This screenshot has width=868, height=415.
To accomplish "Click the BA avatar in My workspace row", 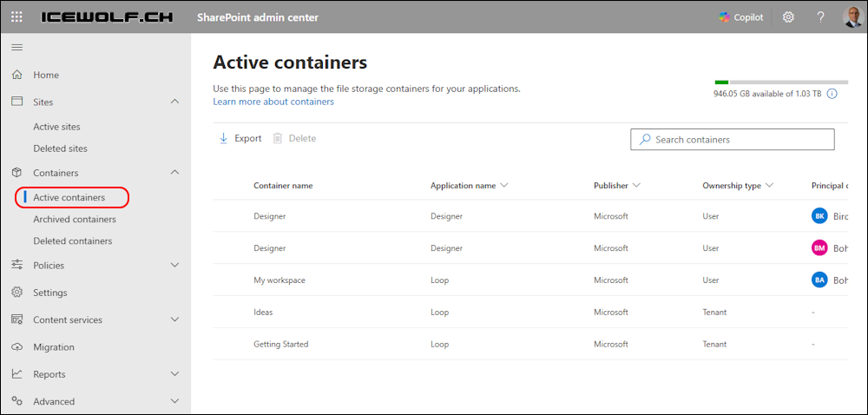I will pos(820,280).
